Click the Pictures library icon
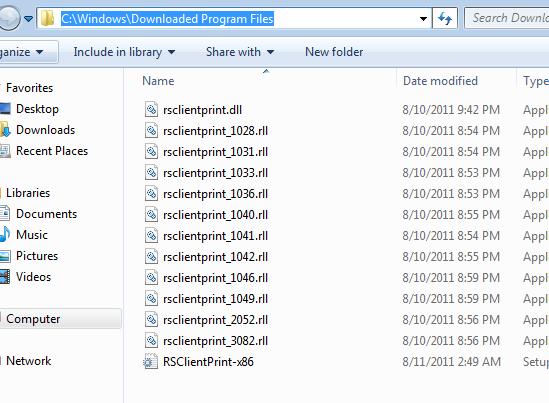The height and width of the screenshot is (403, 549). [x=5, y=256]
